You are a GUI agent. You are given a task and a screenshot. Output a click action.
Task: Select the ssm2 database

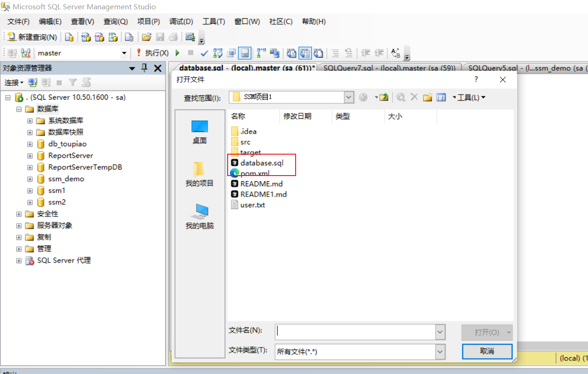tap(57, 202)
